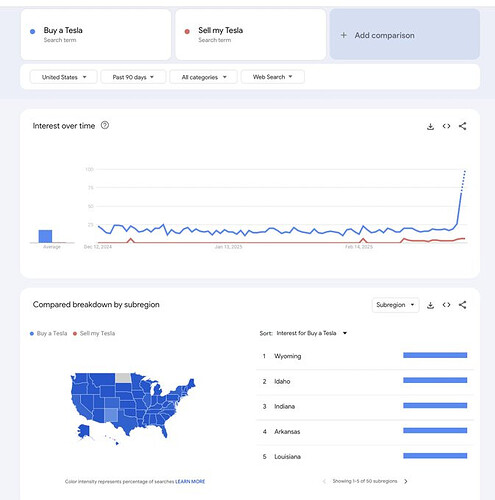495x500 pixels.
Task: Open the United States region dropdown
Action: pos(64,77)
